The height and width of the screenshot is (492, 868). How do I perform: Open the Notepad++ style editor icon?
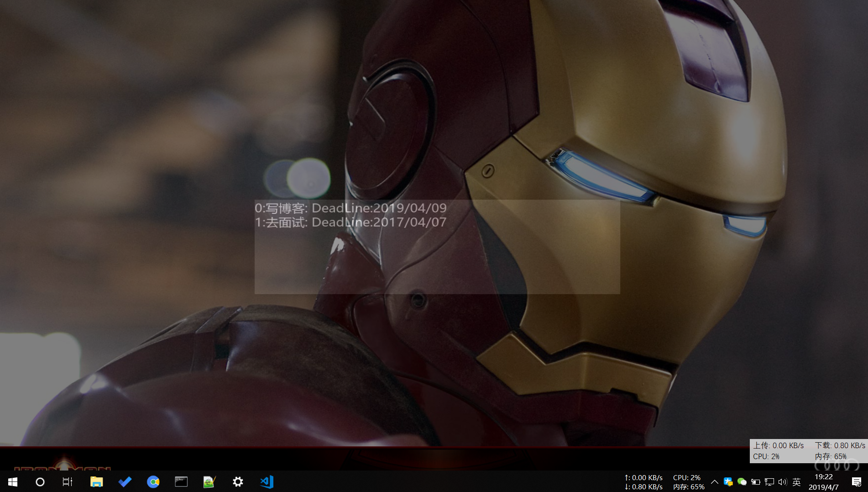(209, 481)
